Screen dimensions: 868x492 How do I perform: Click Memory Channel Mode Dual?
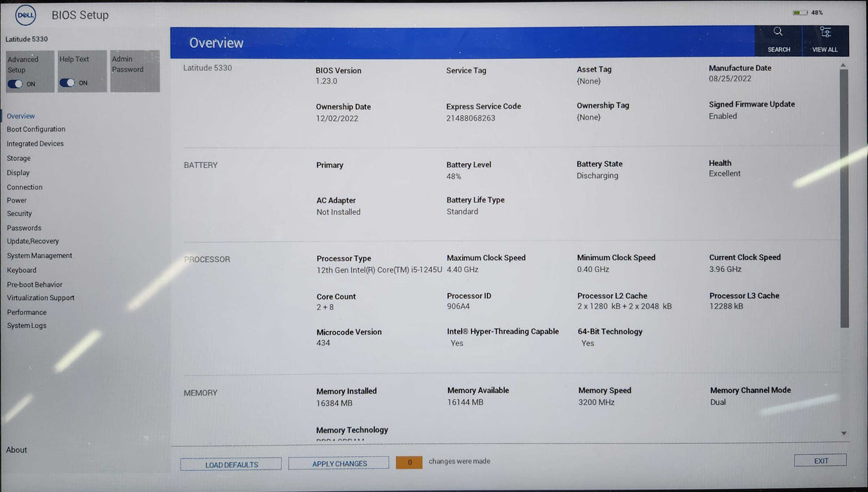click(x=718, y=402)
